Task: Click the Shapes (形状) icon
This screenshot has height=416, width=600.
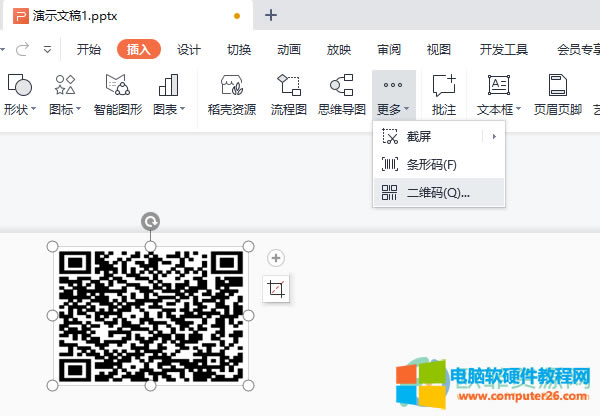Action: coord(19,86)
